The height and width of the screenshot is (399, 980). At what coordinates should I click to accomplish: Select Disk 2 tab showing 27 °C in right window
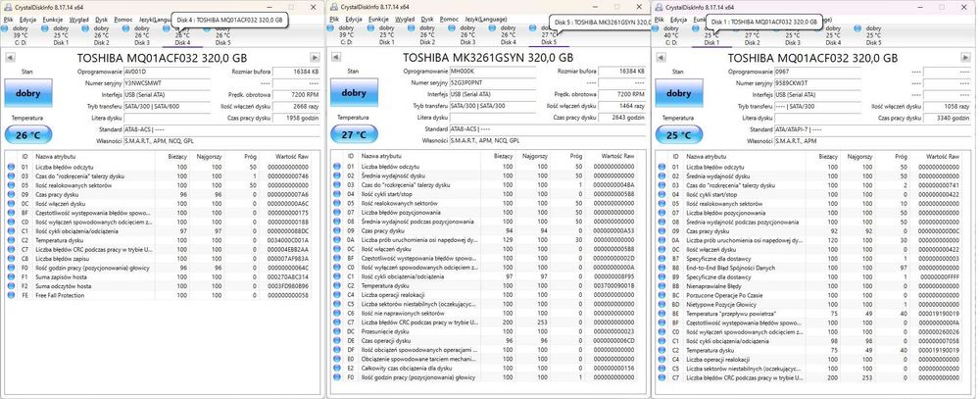click(x=752, y=35)
